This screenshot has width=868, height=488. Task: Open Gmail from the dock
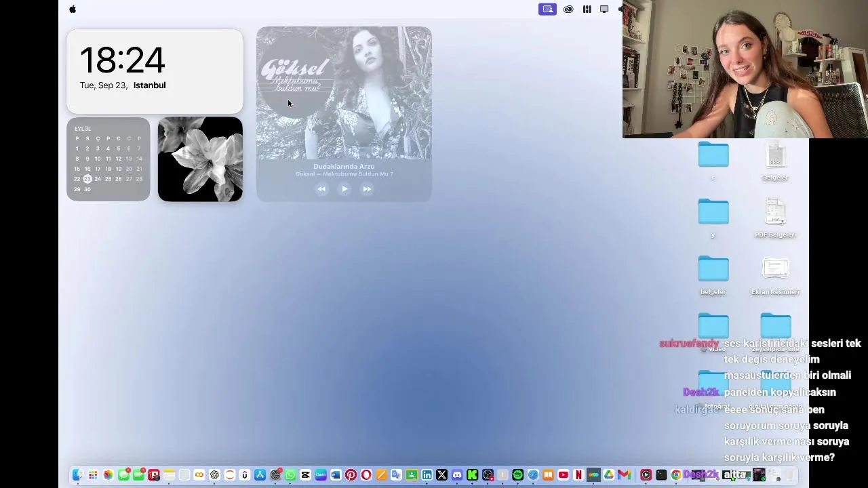(624, 475)
